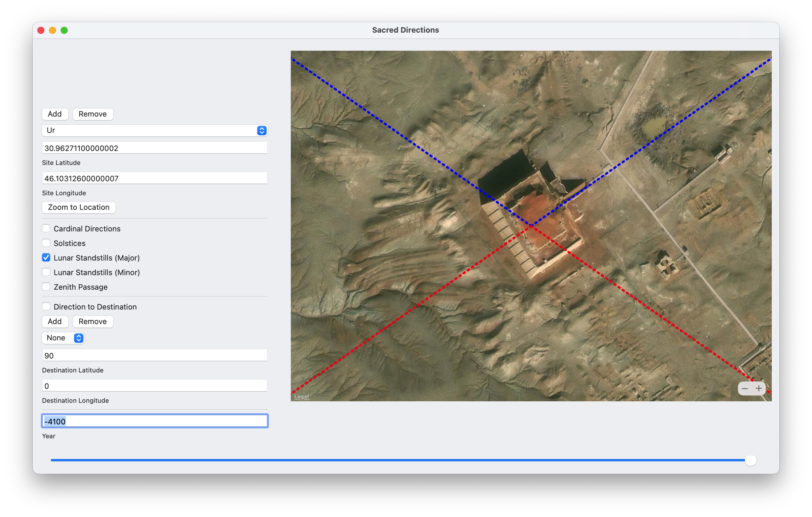Open the Ur site dropdown

tap(155, 131)
